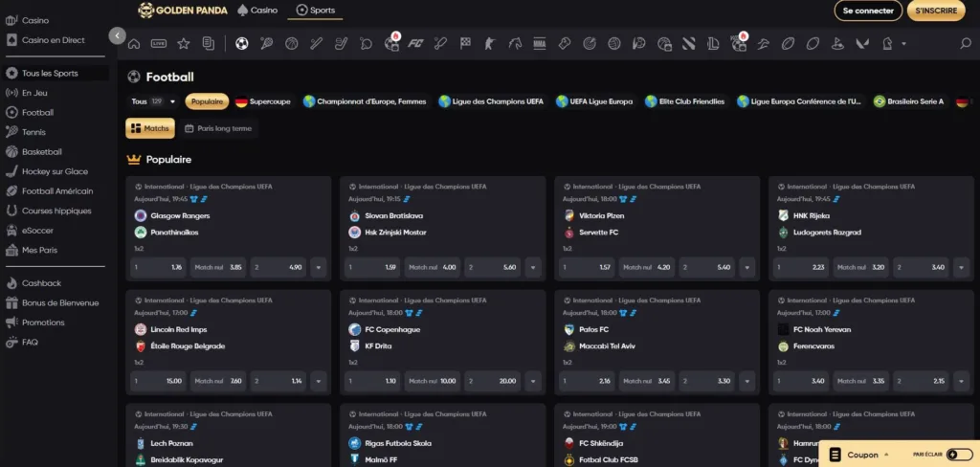Select the League of Legends icon

(713, 44)
